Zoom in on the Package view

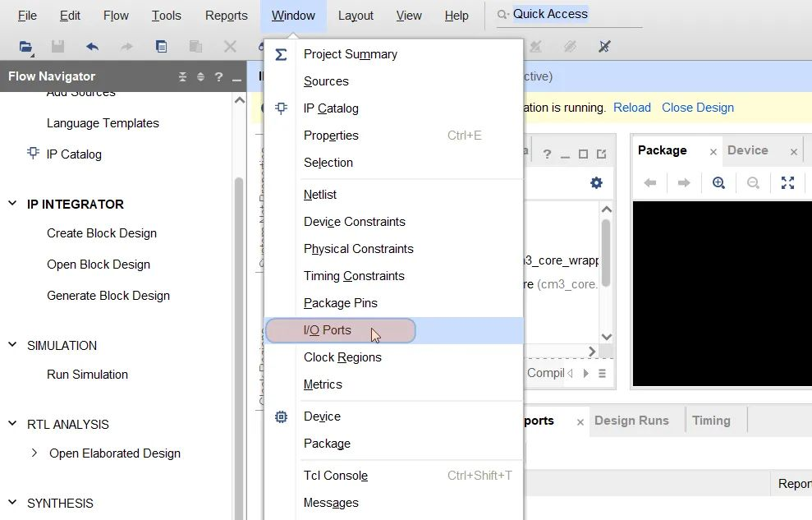click(x=718, y=183)
